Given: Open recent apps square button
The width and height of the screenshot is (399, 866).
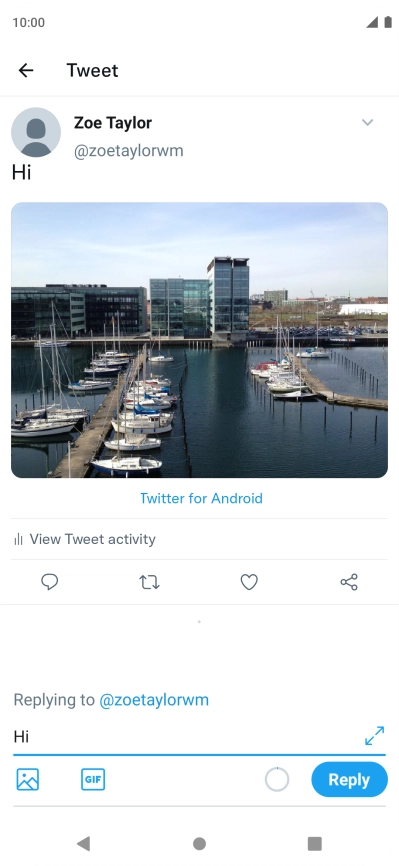Looking at the screenshot, I should (x=314, y=843).
